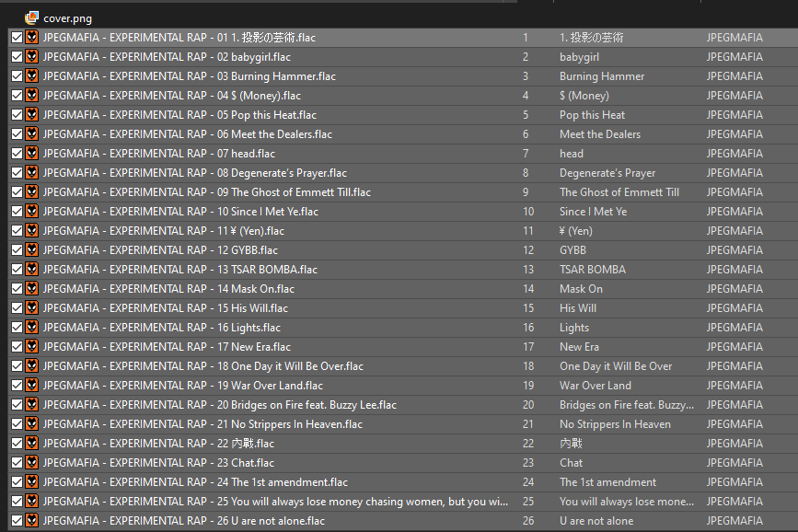Click file icon for 05 Pop this Heat.flac

click(x=31, y=114)
